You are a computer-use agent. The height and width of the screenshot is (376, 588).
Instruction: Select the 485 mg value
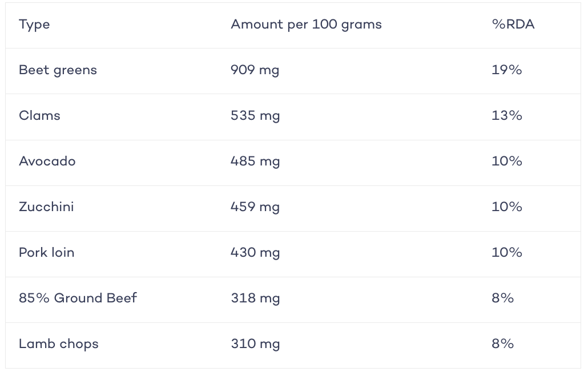pos(255,162)
